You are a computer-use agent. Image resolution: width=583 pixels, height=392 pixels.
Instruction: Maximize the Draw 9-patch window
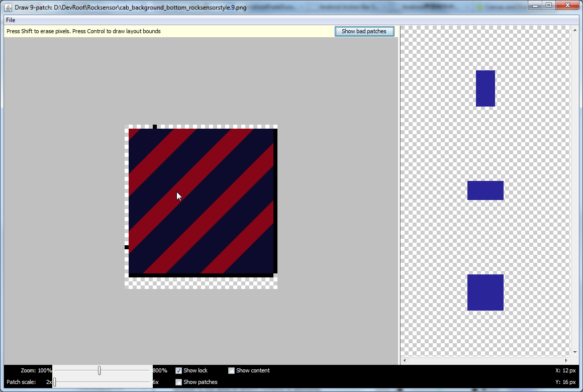(x=549, y=5)
